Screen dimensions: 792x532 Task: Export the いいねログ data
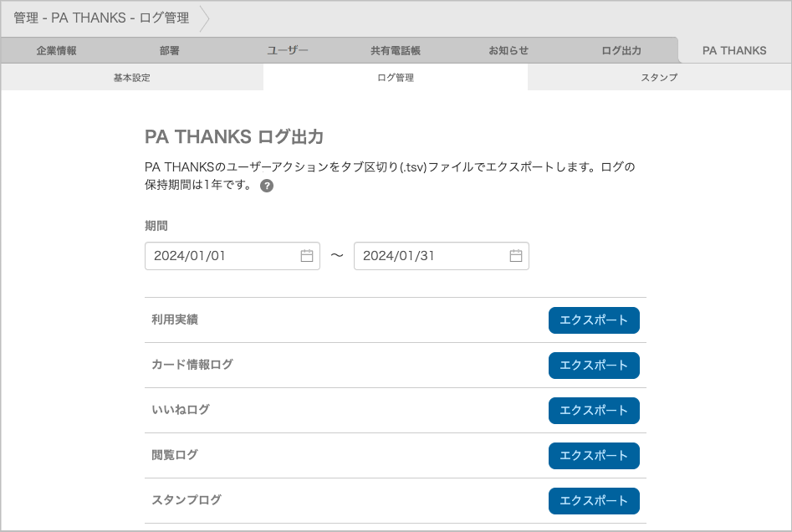(594, 411)
